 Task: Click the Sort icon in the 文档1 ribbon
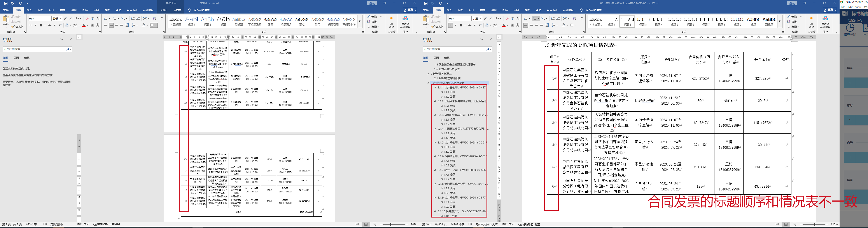click(155, 18)
